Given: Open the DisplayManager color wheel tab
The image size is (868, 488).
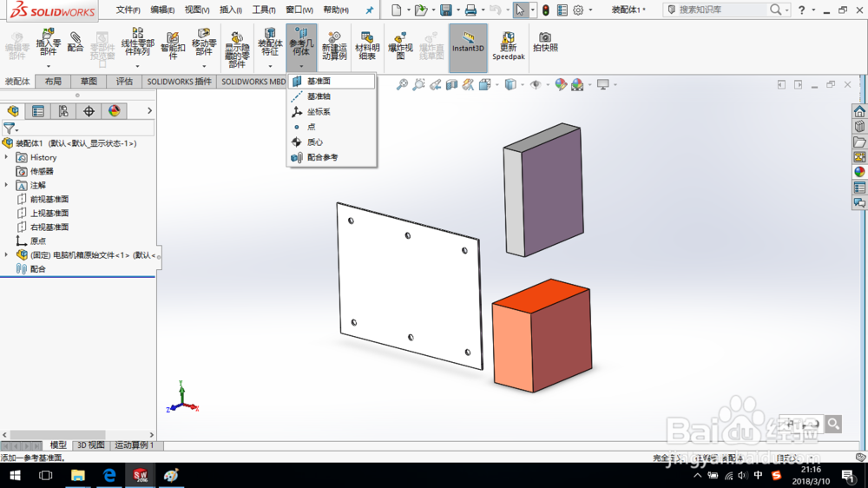Looking at the screenshot, I should [114, 111].
